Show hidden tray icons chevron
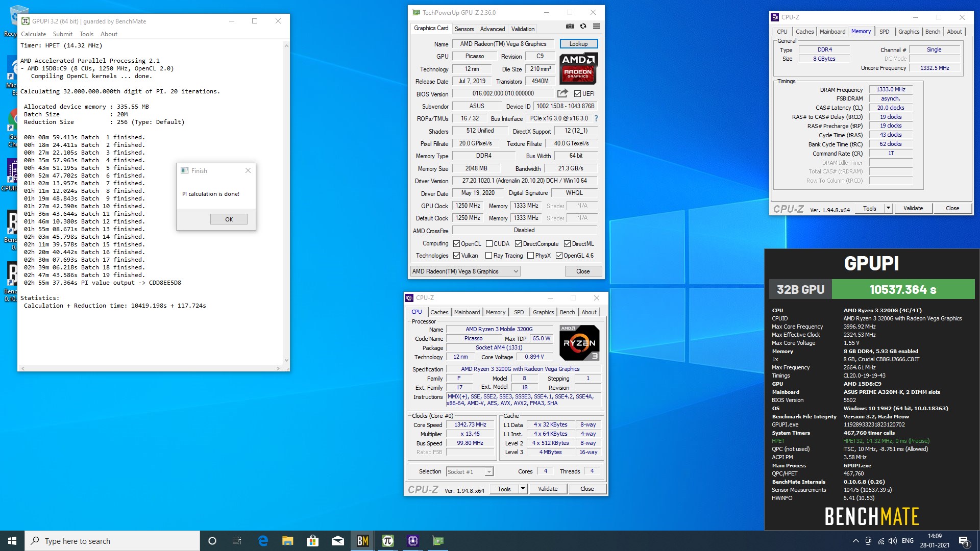The width and height of the screenshot is (980, 551). (x=855, y=541)
